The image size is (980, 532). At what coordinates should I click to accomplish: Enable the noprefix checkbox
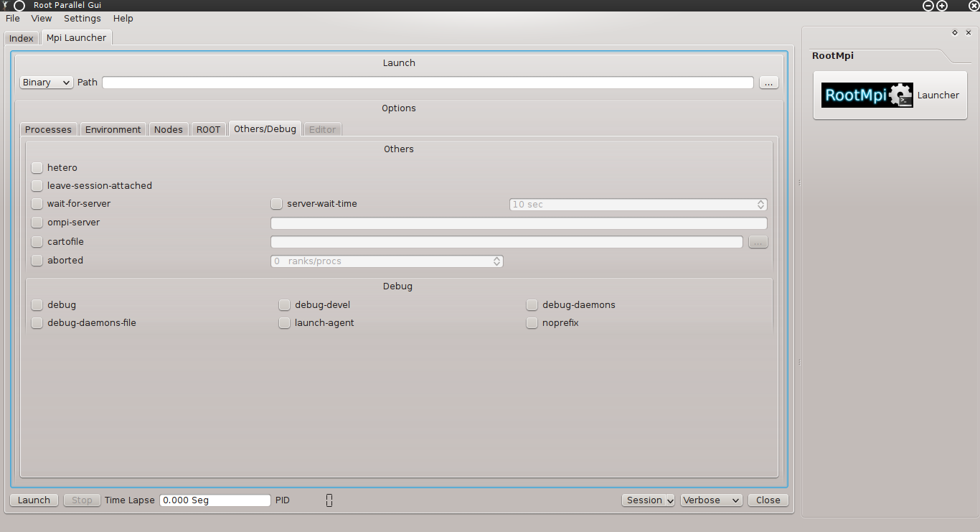[x=532, y=323]
